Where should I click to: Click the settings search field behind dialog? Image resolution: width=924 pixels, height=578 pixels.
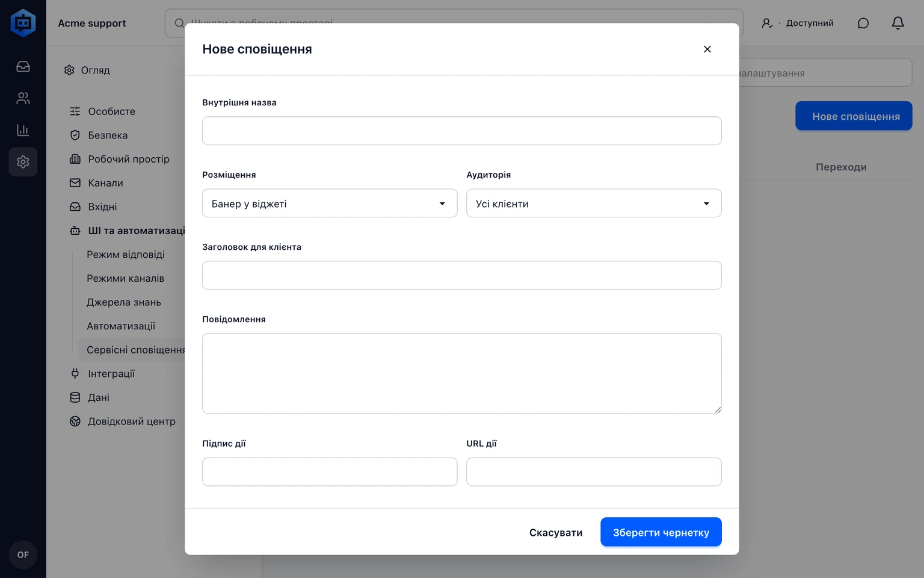click(825, 73)
